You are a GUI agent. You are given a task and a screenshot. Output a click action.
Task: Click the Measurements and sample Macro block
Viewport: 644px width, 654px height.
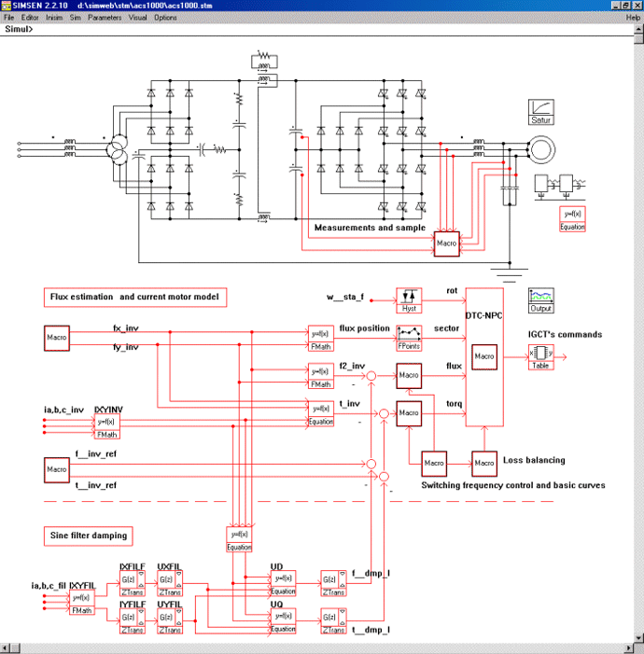pyautogui.click(x=446, y=244)
